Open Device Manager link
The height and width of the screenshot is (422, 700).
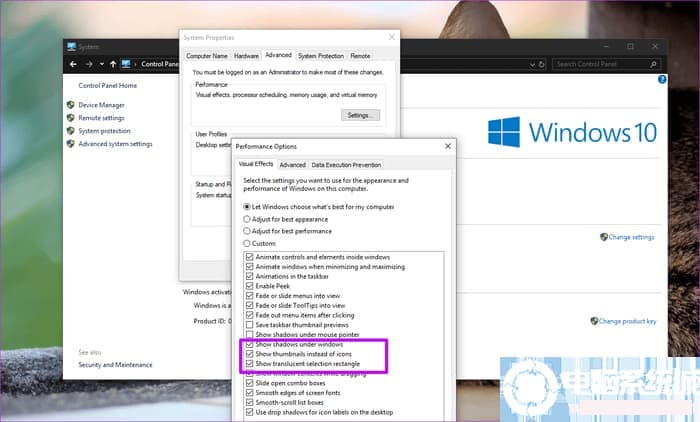[101, 105]
